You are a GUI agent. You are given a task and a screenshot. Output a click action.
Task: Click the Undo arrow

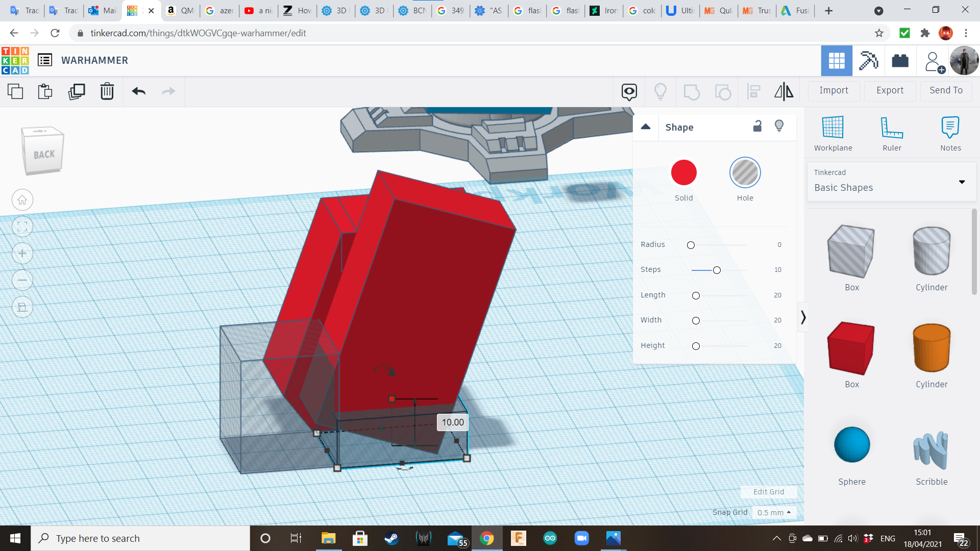pyautogui.click(x=138, y=91)
